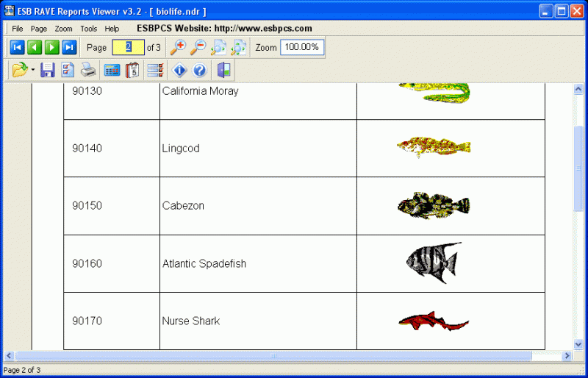588x378 pixels.
Task: Click the zoom out magnifier
Action: [x=198, y=48]
